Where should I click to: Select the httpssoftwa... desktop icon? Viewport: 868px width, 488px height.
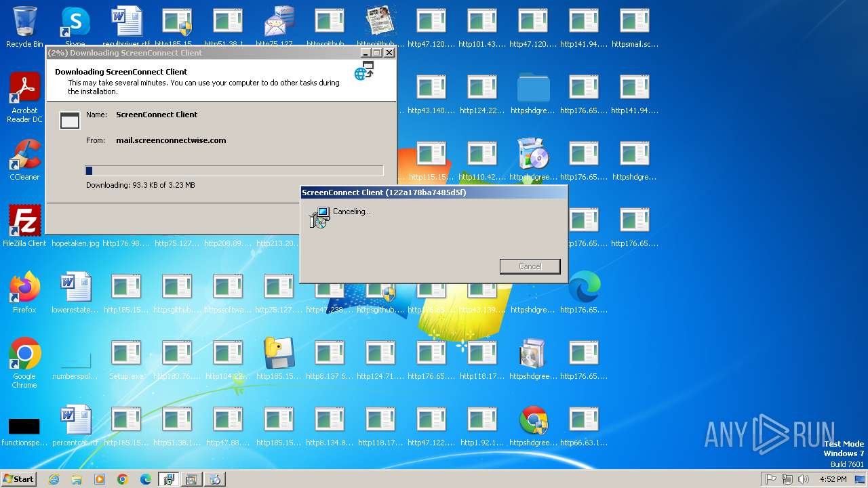[228, 292]
